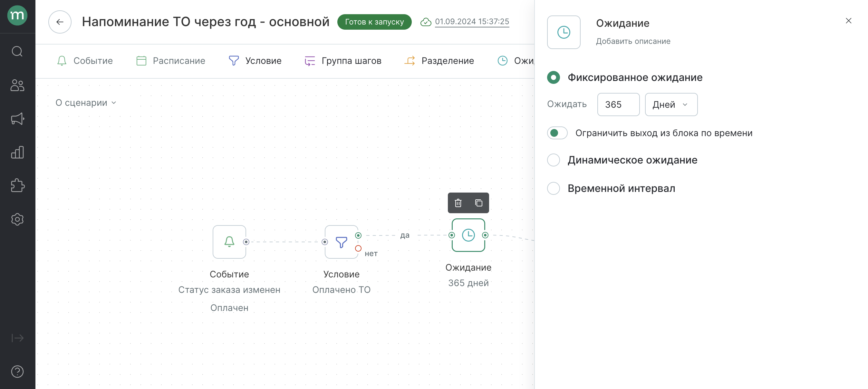Image resolution: width=868 pixels, height=389 pixels.
Task: Open the campaigns megaphone icon
Action: (17, 119)
